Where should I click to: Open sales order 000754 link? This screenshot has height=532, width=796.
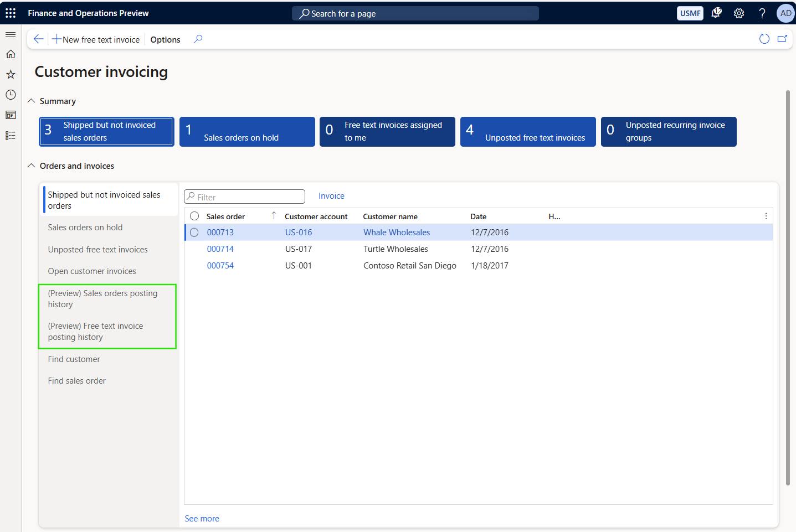tap(220, 266)
